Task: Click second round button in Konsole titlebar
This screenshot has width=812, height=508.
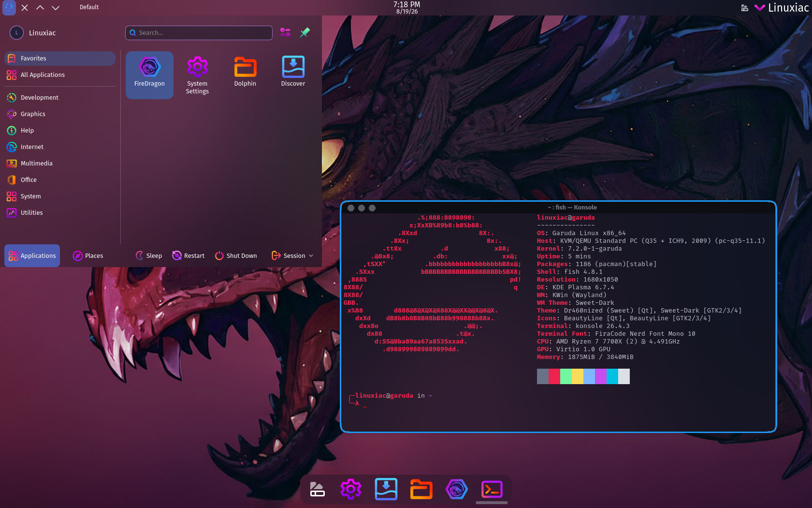Action: (362, 208)
